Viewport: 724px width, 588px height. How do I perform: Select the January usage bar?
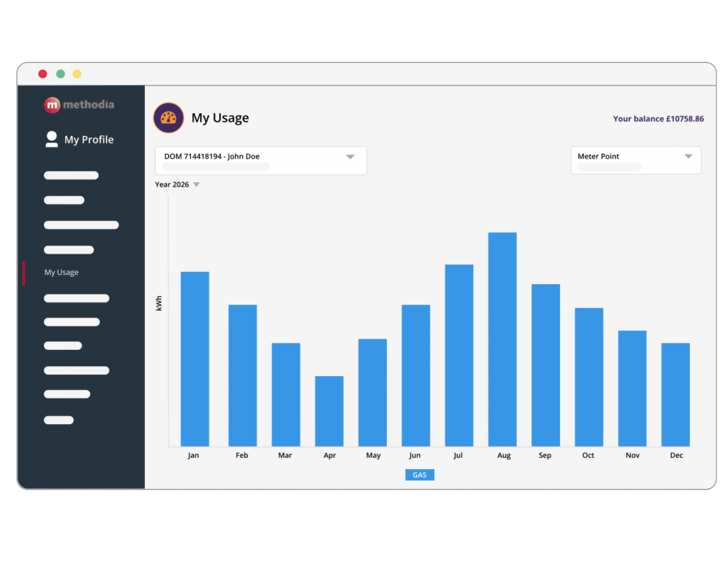coord(195,359)
